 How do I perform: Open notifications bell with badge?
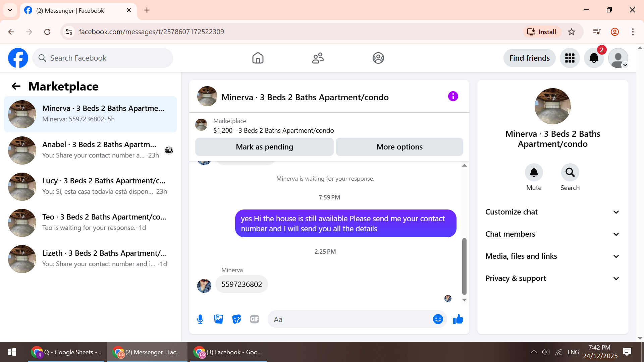[594, 58]
